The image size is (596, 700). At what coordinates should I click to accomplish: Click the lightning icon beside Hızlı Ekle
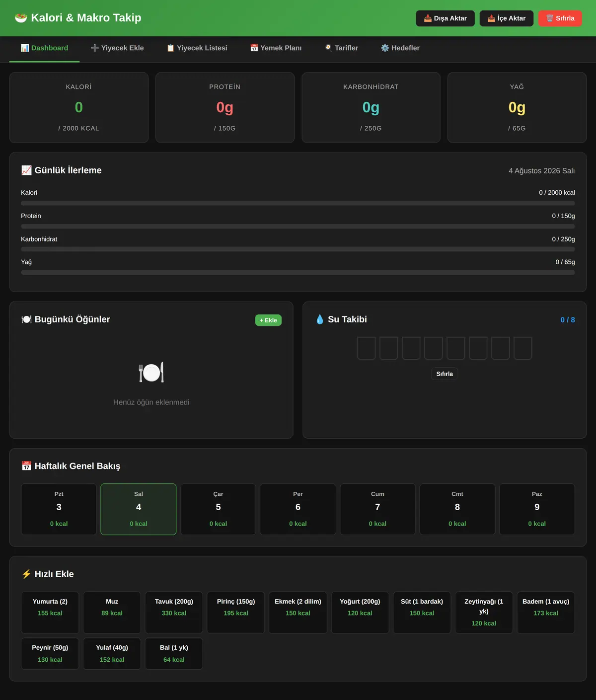click(x=26, y=574)
